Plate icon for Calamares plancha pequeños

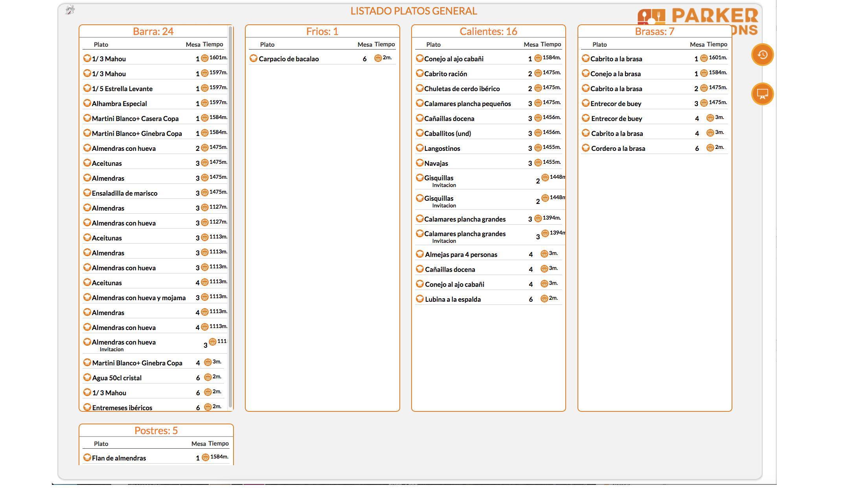[x=419, y=103]
